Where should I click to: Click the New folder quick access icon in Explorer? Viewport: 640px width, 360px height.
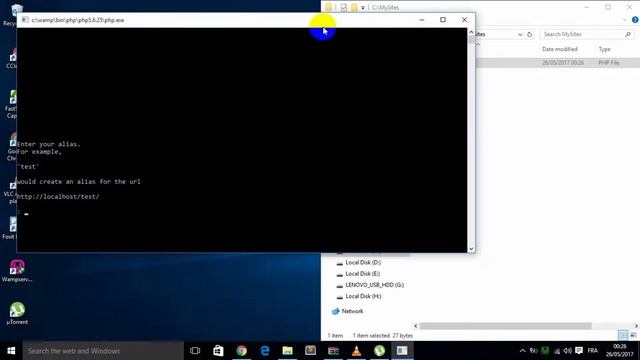tap(354, 7)
